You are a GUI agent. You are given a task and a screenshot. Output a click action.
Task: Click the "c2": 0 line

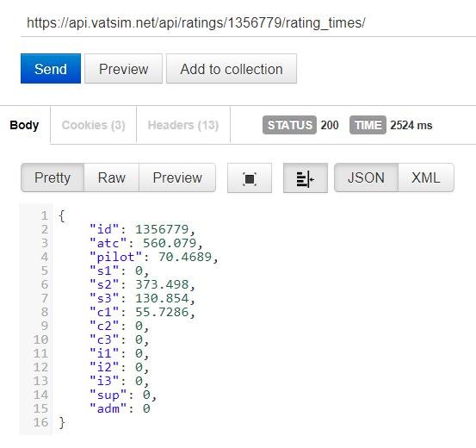(119, 326)
